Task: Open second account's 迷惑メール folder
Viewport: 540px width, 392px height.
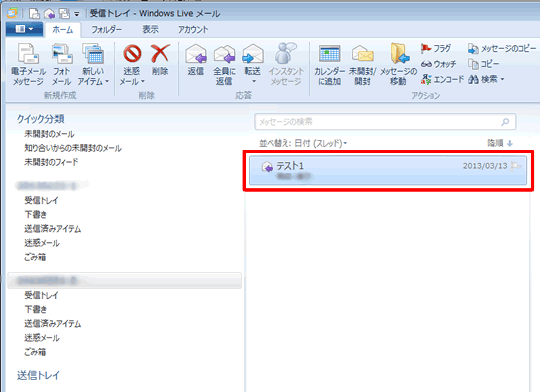Action: point(42,338)
